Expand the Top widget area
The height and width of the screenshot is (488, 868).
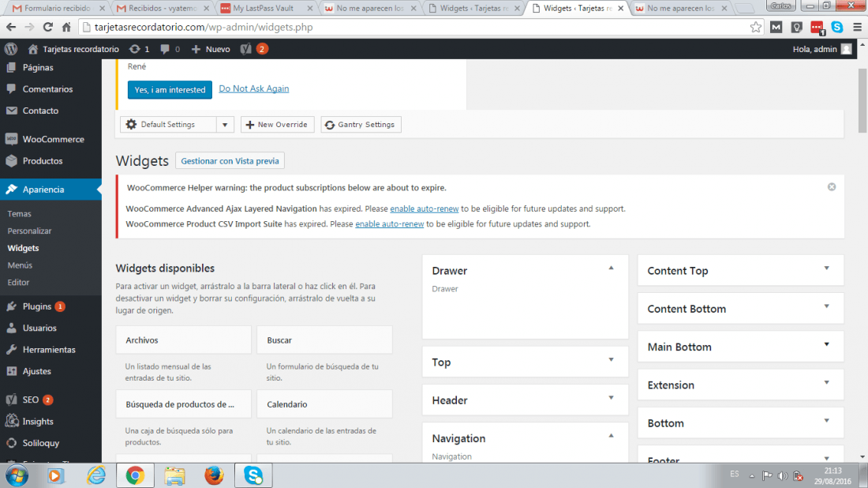[x=611, y=359]
